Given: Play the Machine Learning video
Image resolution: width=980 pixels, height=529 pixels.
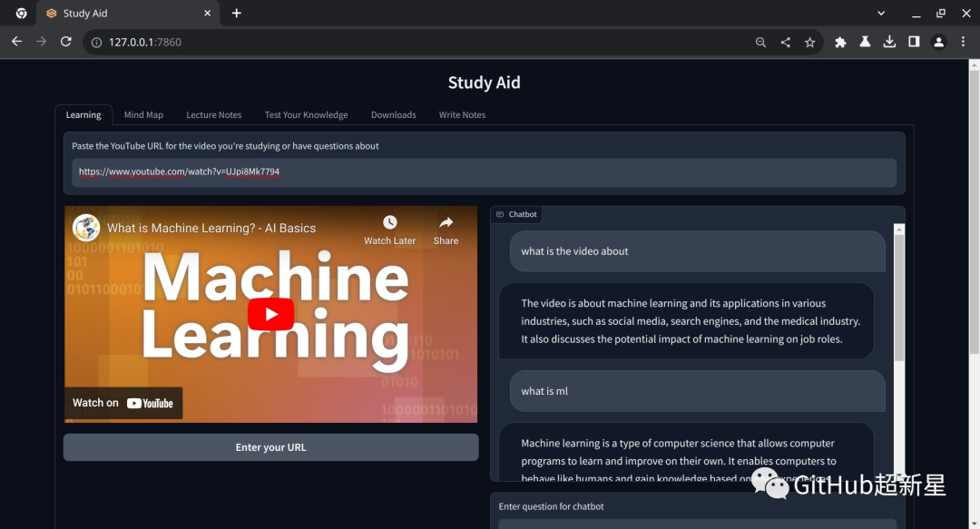Looking at the screenshot, I should click(x=270, y=314).
